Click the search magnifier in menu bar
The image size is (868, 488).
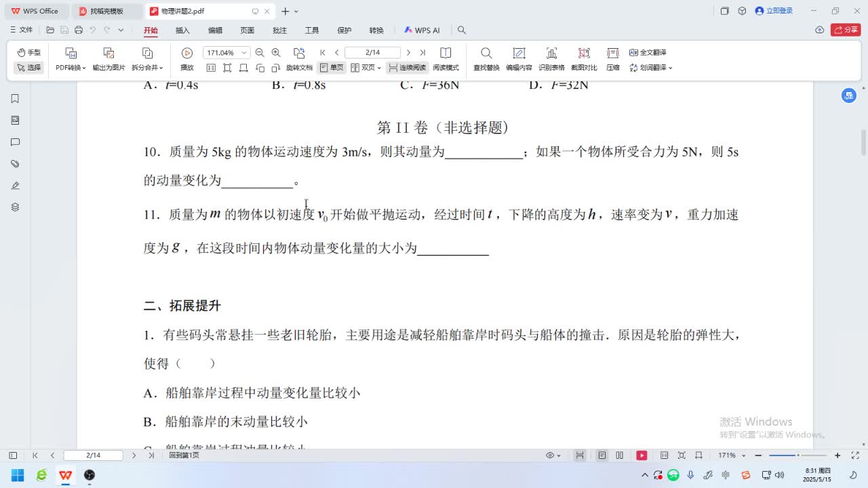click(x=462, y=30)
